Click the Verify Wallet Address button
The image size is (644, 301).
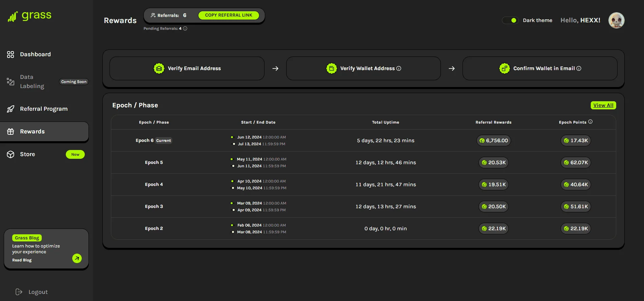[x=364, y=68]
